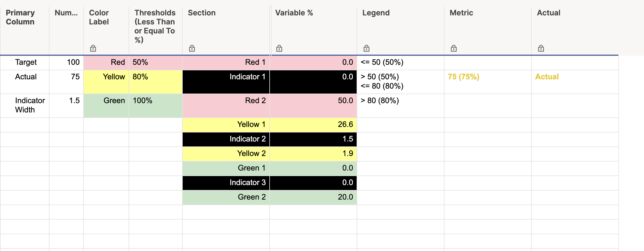The image size is (644, 251).
Task: Select the Indicator Width primary cell
Action: (x=25, y=106)
